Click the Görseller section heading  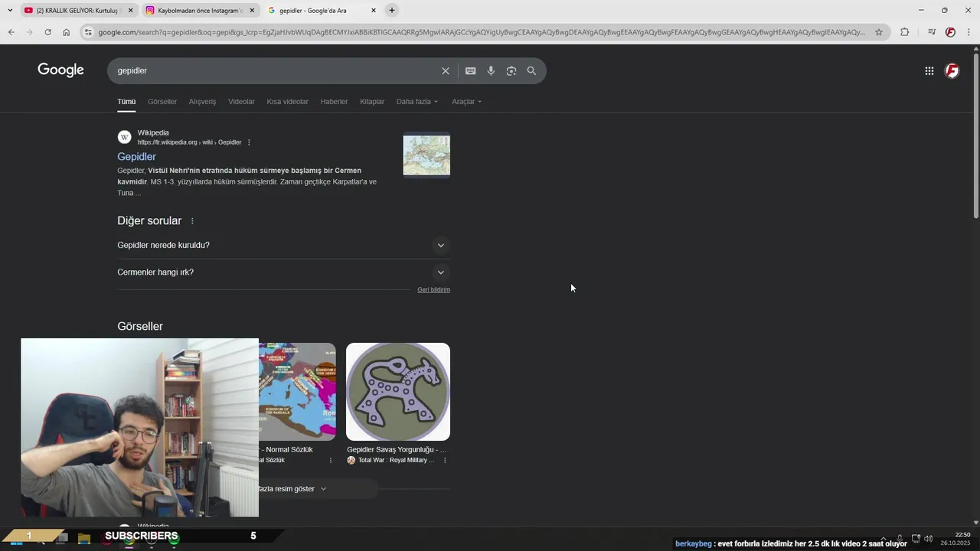(x=140, y=327)
